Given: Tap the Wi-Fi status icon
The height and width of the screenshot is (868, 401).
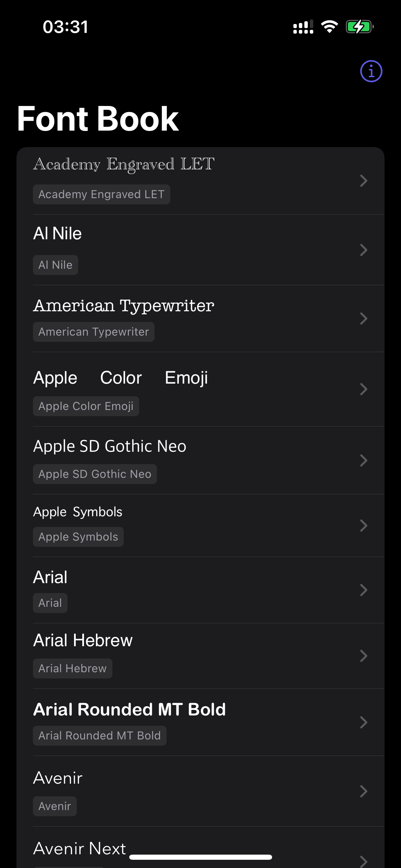Looking at the screenshot, I should coord(329,27).
